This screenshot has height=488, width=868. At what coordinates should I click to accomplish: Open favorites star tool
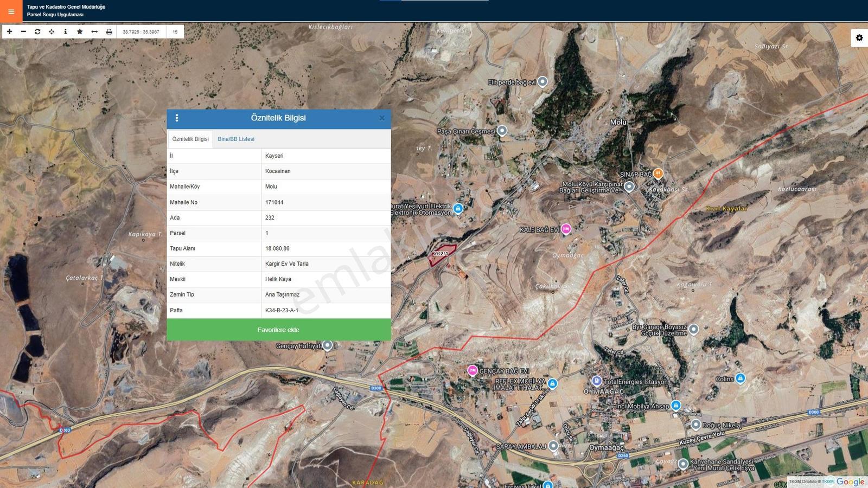80,31
